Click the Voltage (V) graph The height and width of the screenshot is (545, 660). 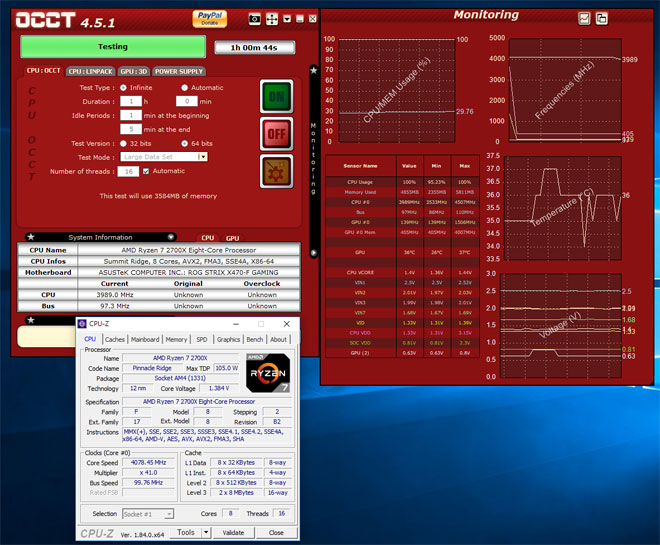pos(560,325)
